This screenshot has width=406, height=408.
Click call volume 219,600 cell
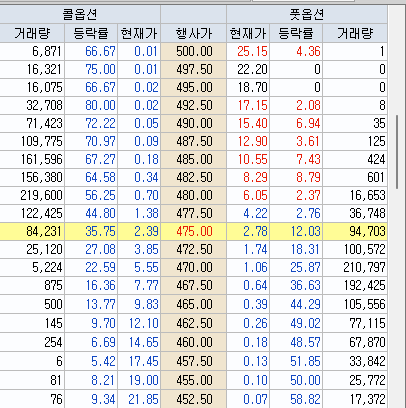(32, 196)
